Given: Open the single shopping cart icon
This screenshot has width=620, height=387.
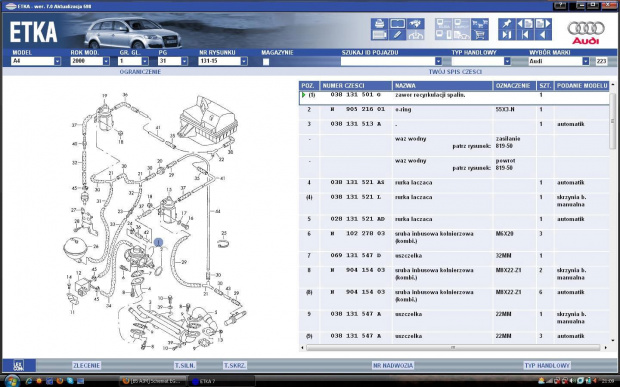Looking at the screenshot, I should pyautogui.click(x=480, y=35).
